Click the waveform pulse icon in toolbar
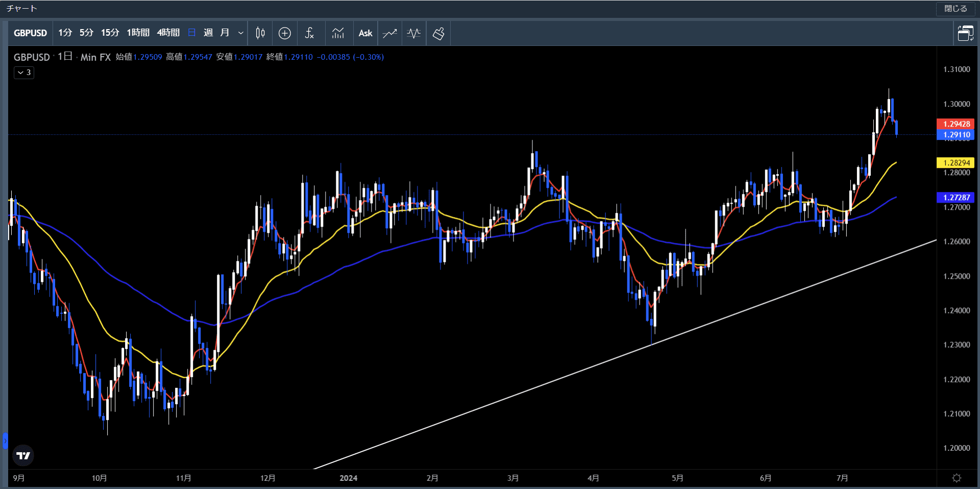 (x=414, y=33)
